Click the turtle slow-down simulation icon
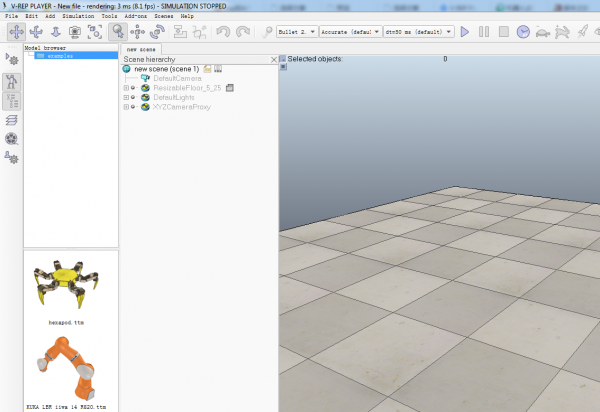This screenshot has height=412, width=600. (x=543, y=32)
